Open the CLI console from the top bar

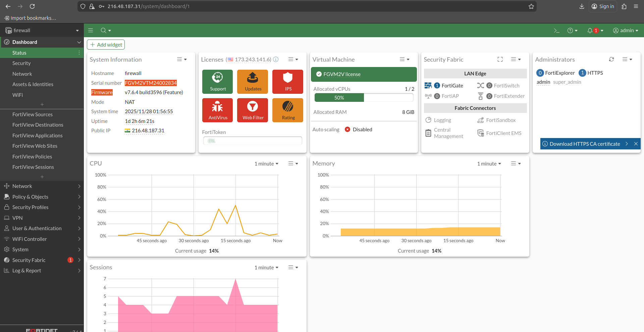coord(557,30)
